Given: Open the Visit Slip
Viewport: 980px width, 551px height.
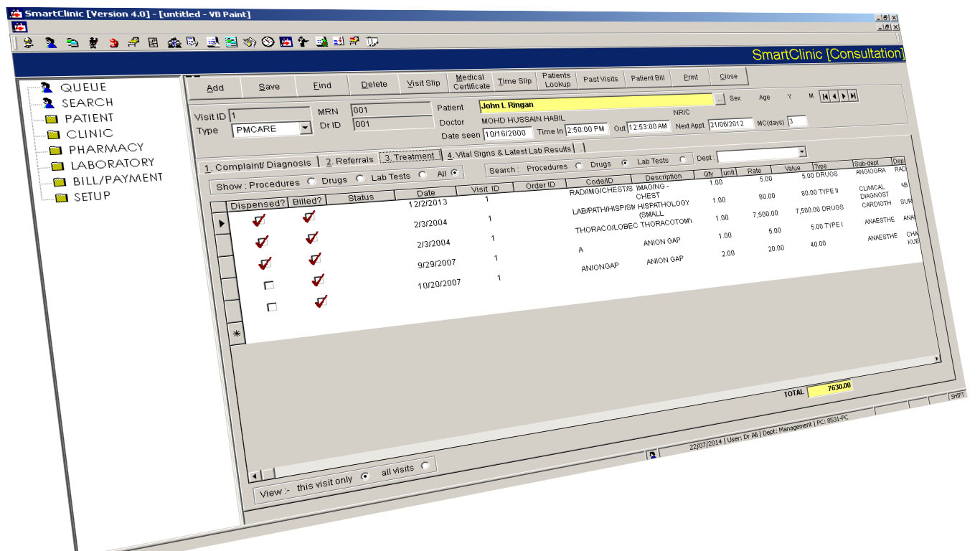Looking at the screenshot, I should (x=423, y=83).
